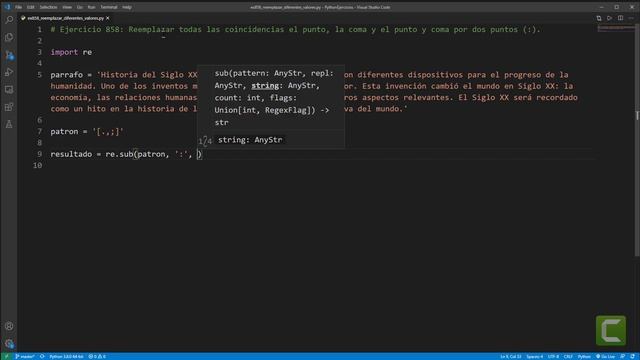Open the Go menu
The width and height of the screenshot is (640, 360).
(x=80, y=7)
